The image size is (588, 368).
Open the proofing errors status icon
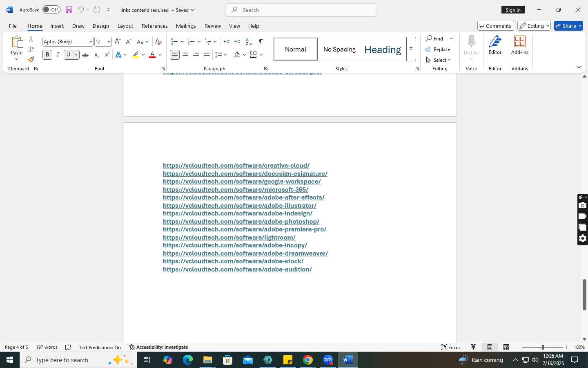(x=68, y=347)
